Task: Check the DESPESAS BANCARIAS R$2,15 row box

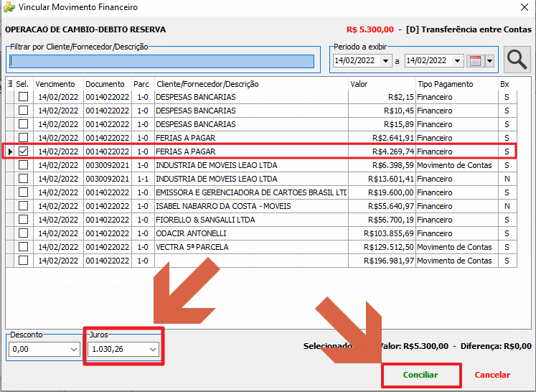Action: click(23, 97)
